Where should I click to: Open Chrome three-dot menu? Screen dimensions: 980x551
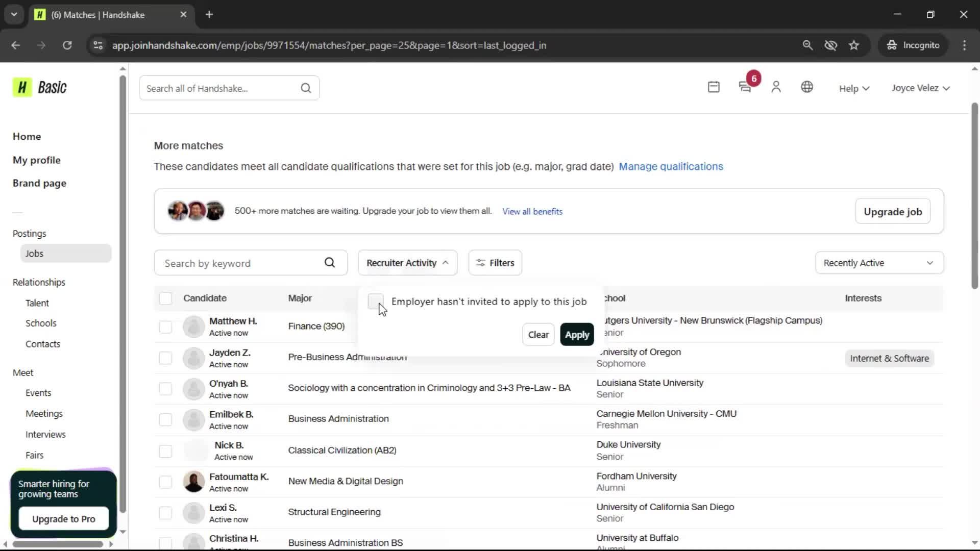964,45
